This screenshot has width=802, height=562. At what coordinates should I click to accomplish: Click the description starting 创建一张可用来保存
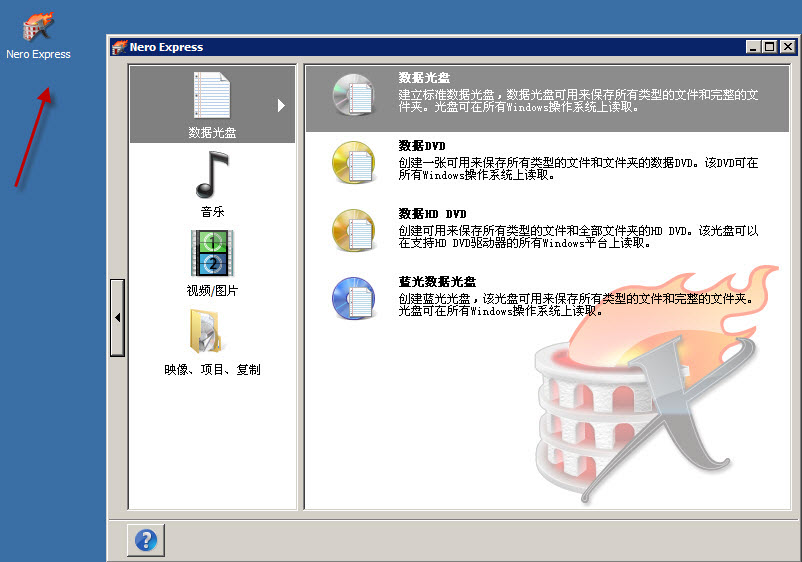[x=578, y=169]
